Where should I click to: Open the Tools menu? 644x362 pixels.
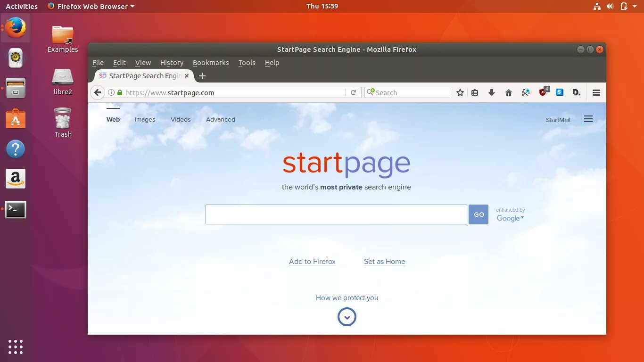pyautogui.click(x=247, y=63)
